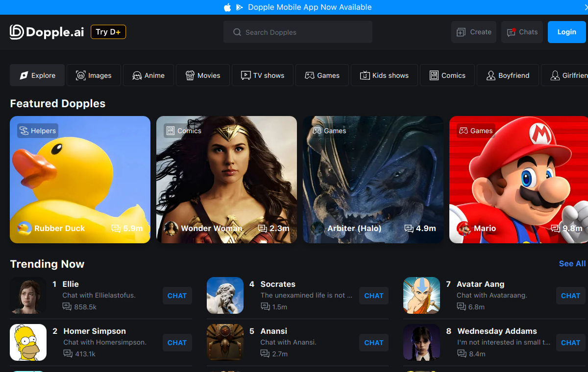Screen dimensions: 588x372
Task: Click Avatar Aang thumbnail
Action: [421, 296]
